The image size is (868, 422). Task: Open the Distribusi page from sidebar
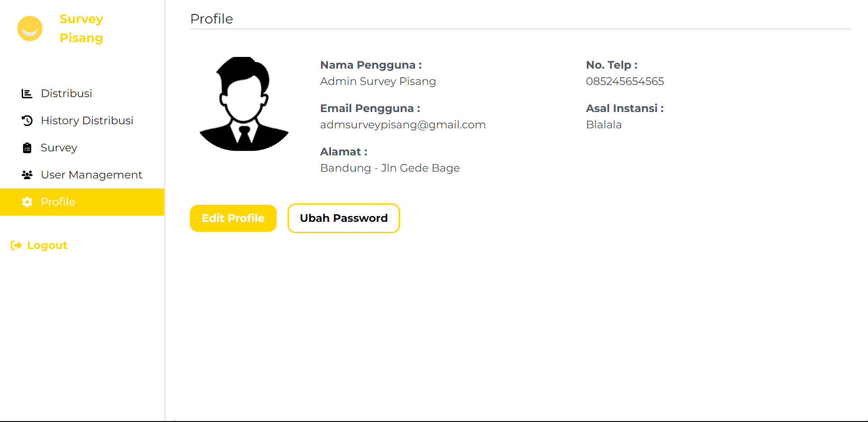click(x=66, y=94)
